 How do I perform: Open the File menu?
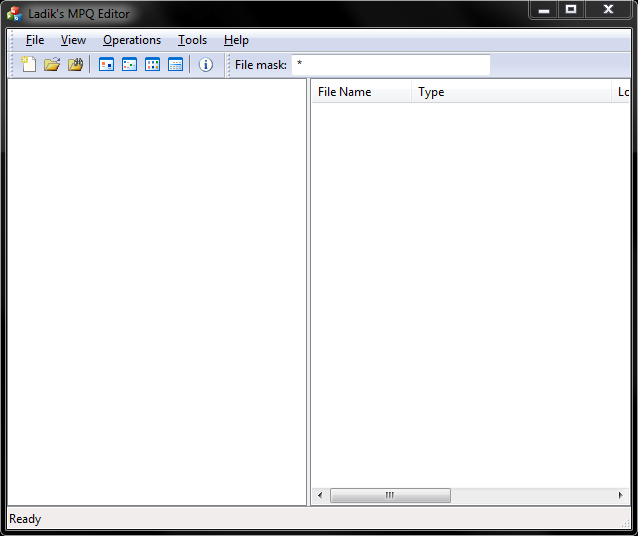pyautogui.click(x=35, y=40)
